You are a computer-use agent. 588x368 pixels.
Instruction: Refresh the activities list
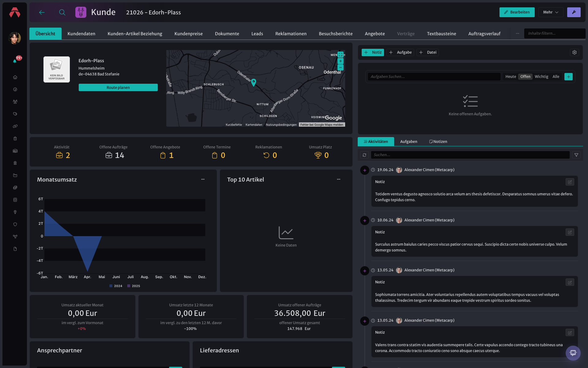364,155
